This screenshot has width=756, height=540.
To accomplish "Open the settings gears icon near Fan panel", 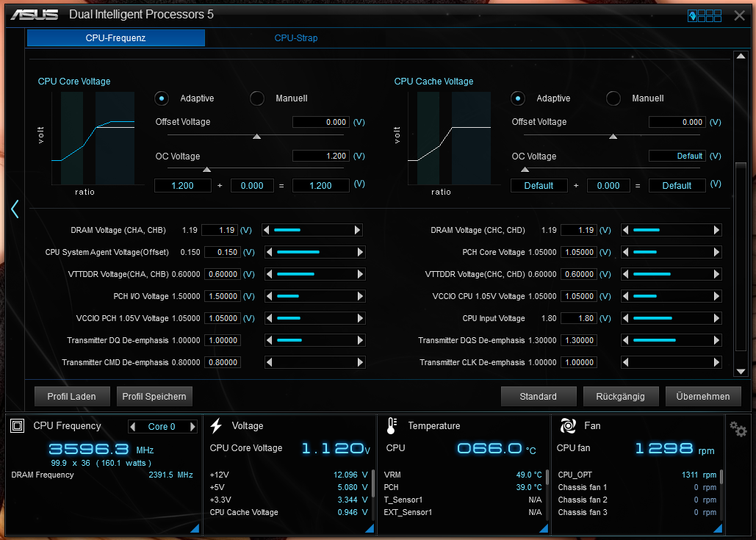I will (x=738, y=428).
